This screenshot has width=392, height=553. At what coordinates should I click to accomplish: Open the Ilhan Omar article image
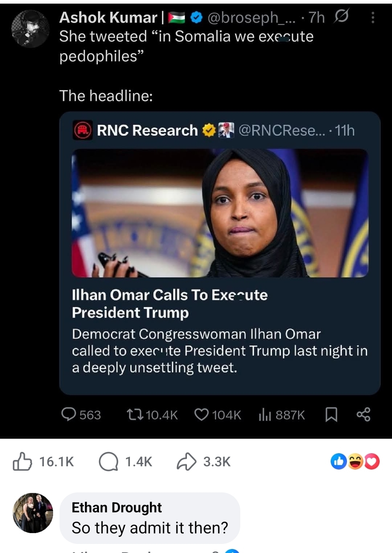(220, 213)
